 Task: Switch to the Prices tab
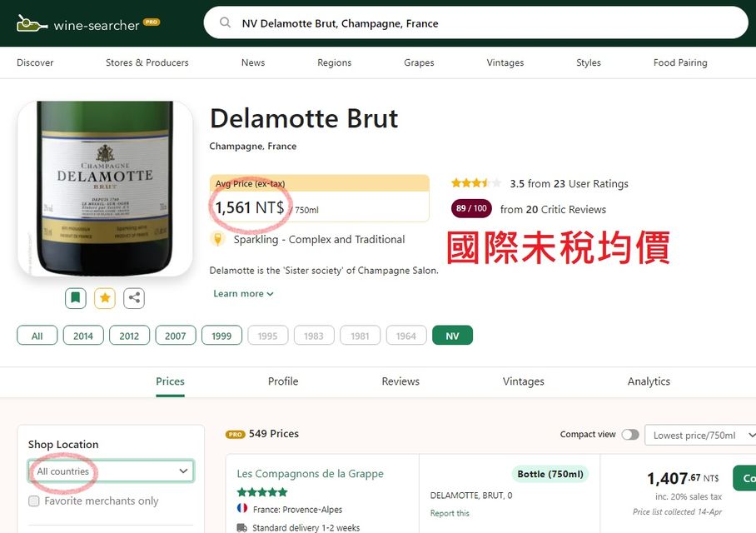point(170,381)
